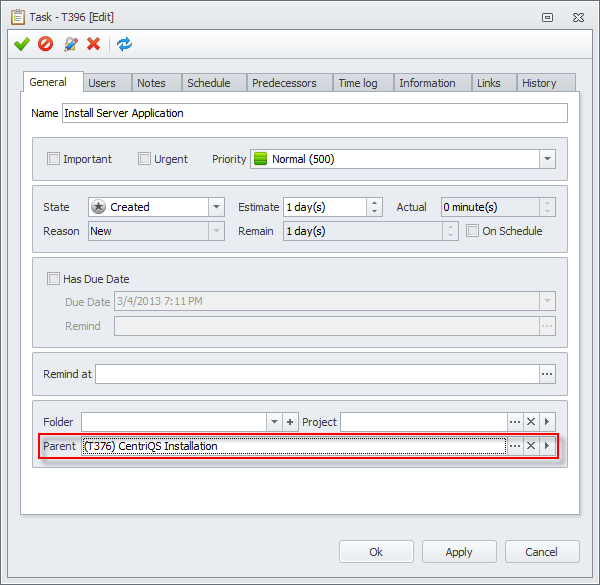Open the Predecessors tab

(284, 83)
